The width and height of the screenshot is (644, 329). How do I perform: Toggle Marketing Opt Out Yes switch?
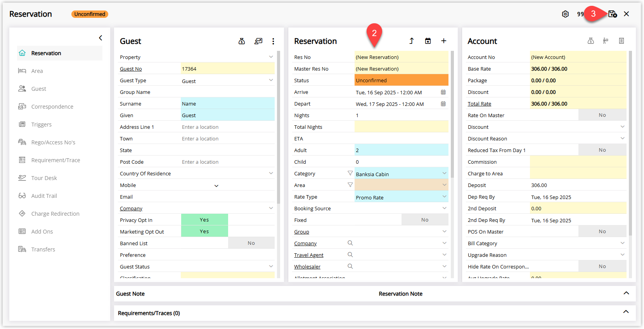point(204,232)
